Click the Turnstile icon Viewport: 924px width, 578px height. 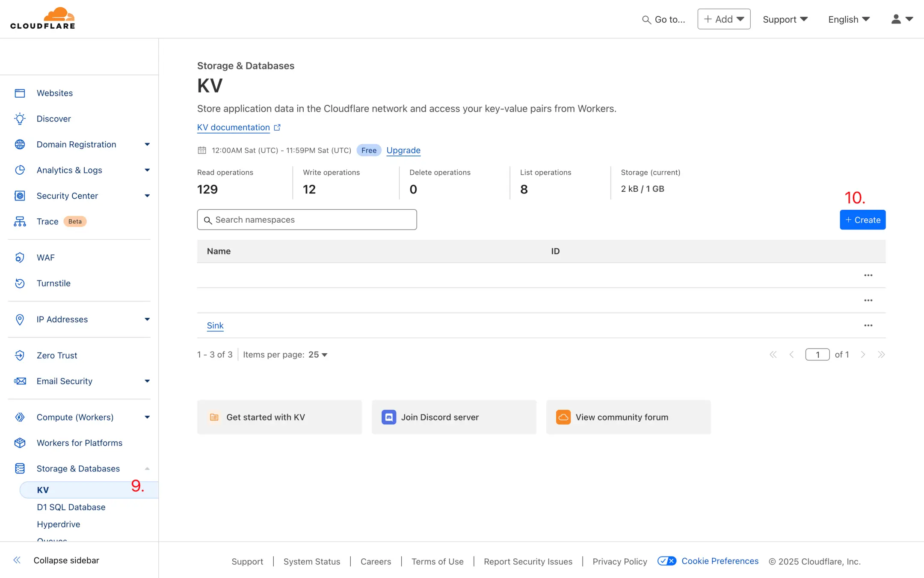20,283
